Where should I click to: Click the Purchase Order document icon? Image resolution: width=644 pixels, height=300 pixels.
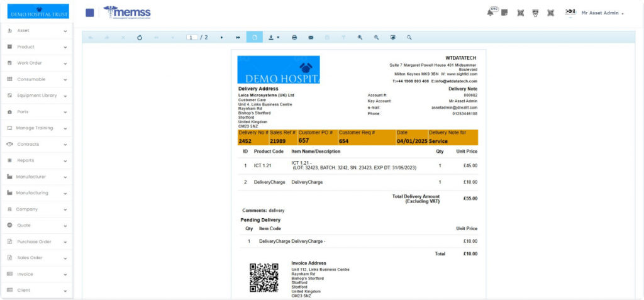pos(10,242)
